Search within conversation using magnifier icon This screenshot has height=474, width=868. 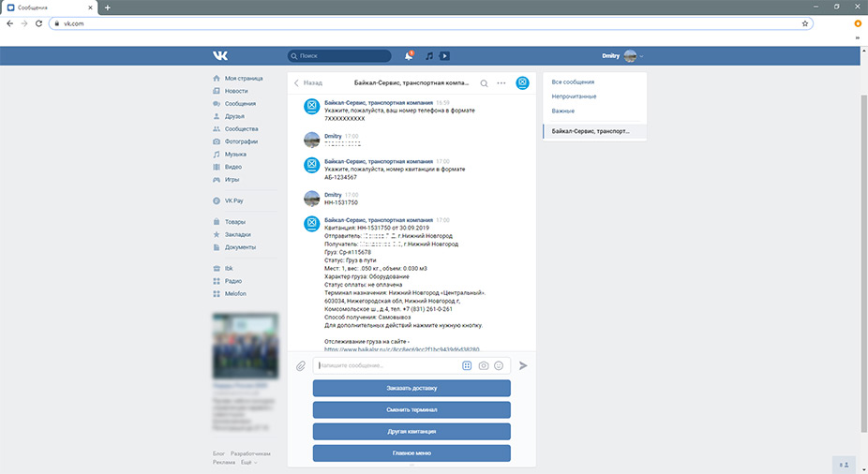[484, 83]
